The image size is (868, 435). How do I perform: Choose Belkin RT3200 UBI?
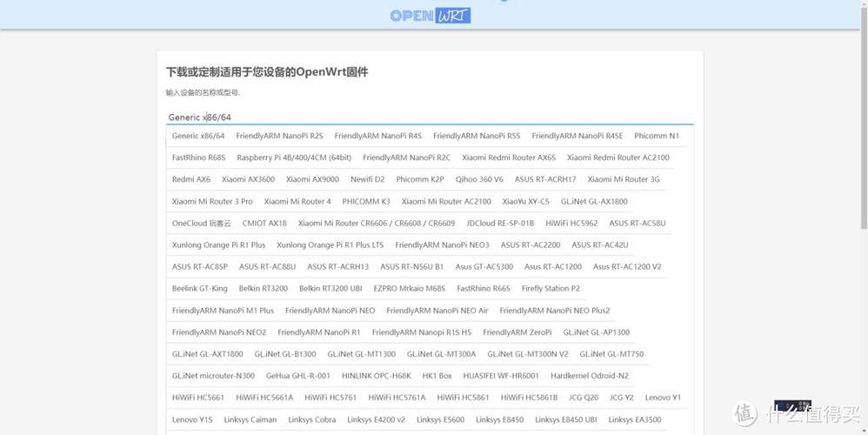(331, 288)
